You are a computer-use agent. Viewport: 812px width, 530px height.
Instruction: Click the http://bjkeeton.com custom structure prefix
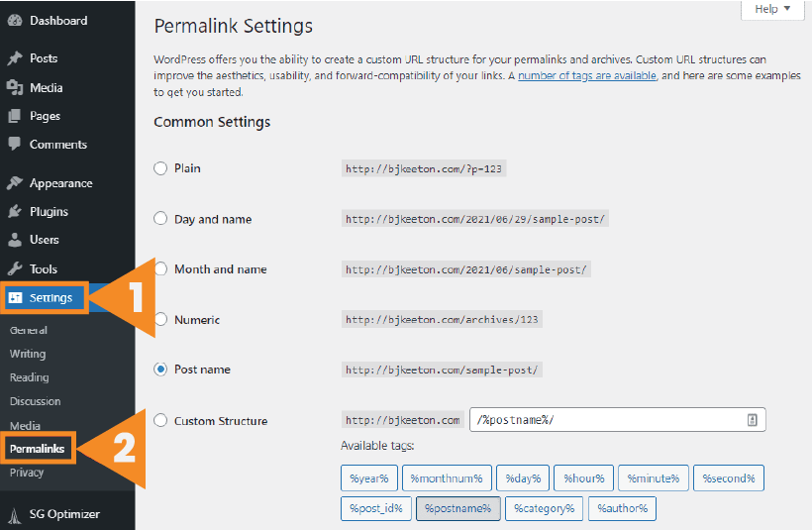pyautogui.click(x=402, y=420)
